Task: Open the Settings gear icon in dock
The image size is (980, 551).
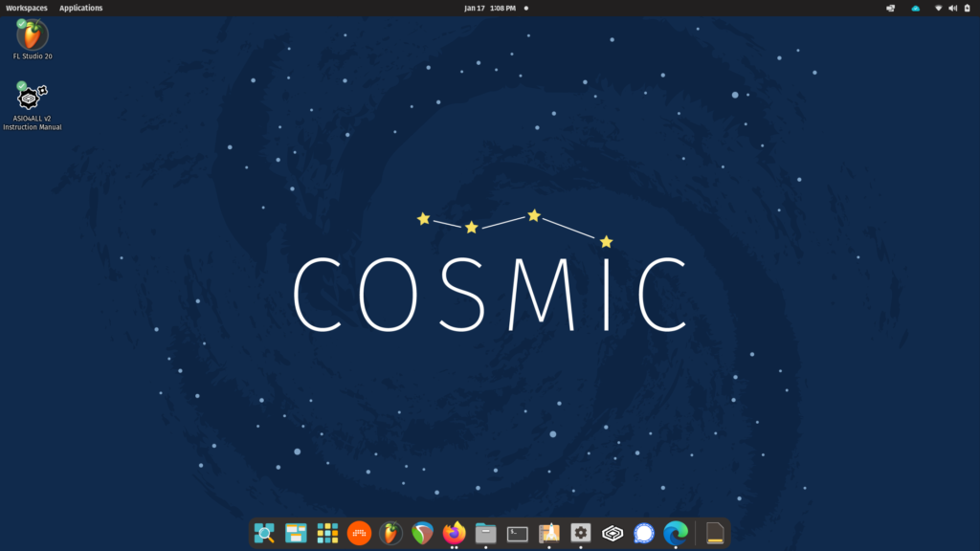Action: tap(581, 533)
